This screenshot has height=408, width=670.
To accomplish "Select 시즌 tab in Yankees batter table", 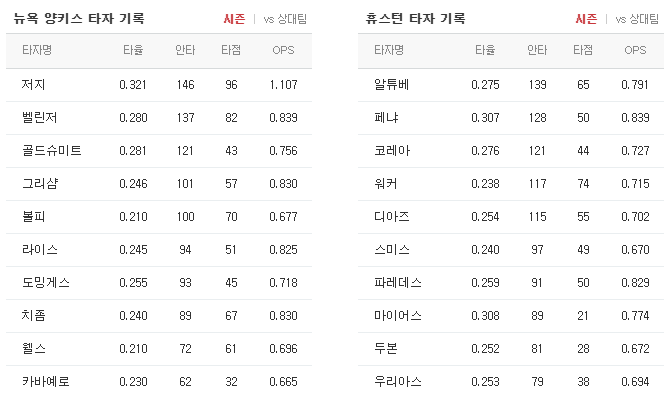I will [x=234, y=19].
